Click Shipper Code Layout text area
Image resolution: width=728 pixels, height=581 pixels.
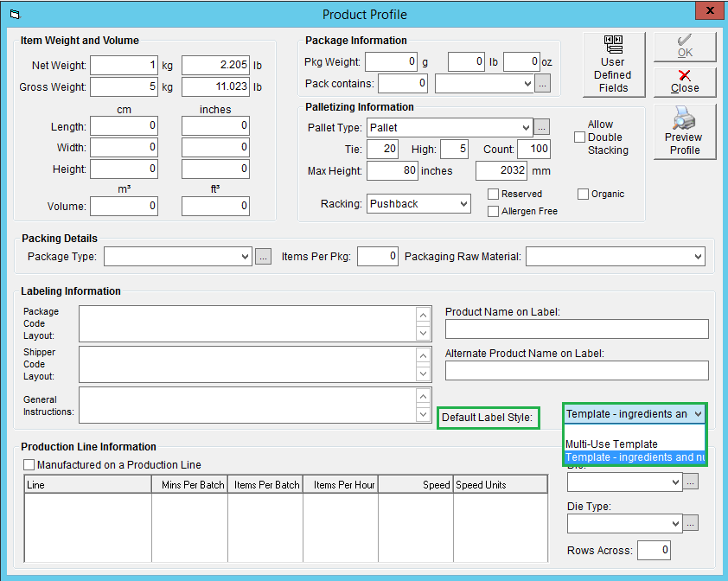click(x=255, y=365)
